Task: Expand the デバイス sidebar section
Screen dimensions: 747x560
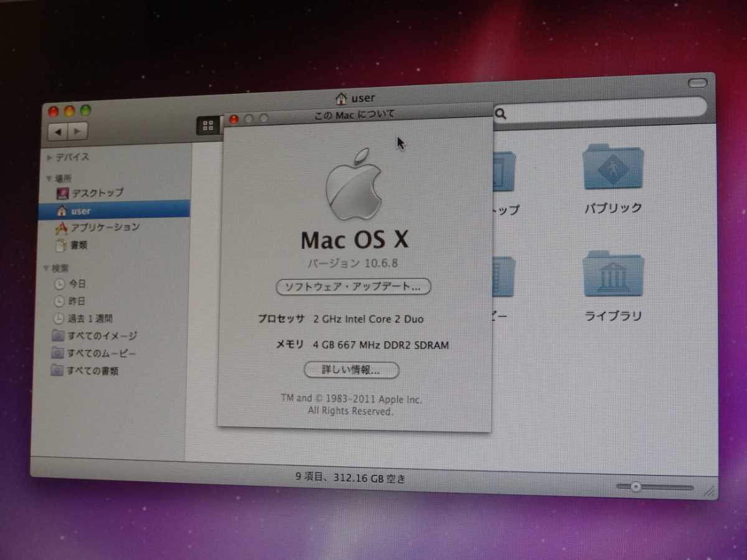Action: pyautogui.click(x=49, y=158)
